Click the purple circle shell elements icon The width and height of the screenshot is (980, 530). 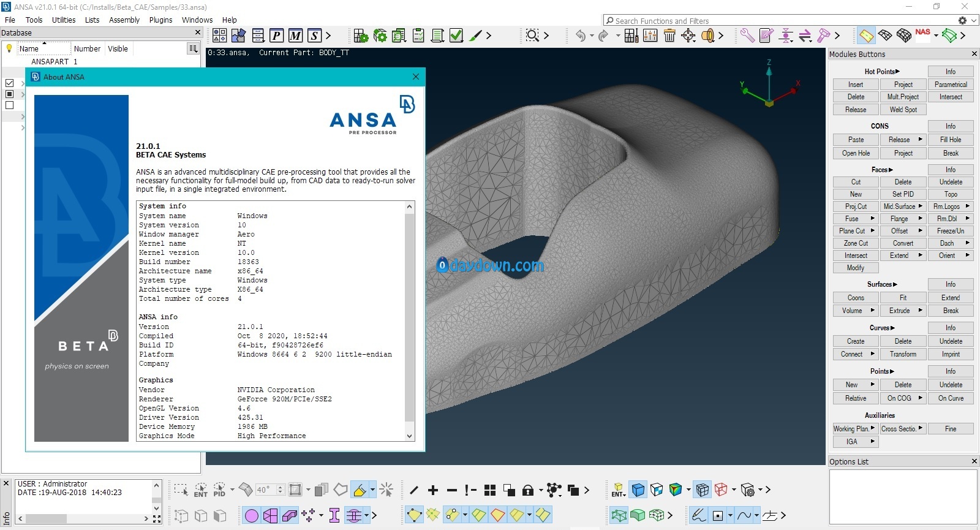[252, 516]
